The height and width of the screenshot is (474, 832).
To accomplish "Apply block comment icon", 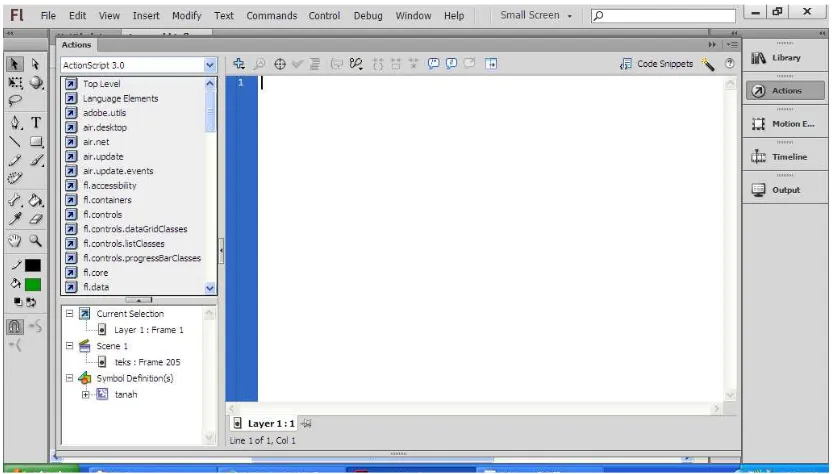I will click(x=434, y=64).
